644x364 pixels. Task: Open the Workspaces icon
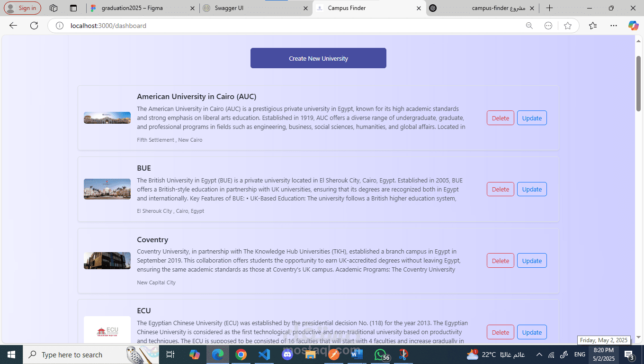(x=54, y=8)
